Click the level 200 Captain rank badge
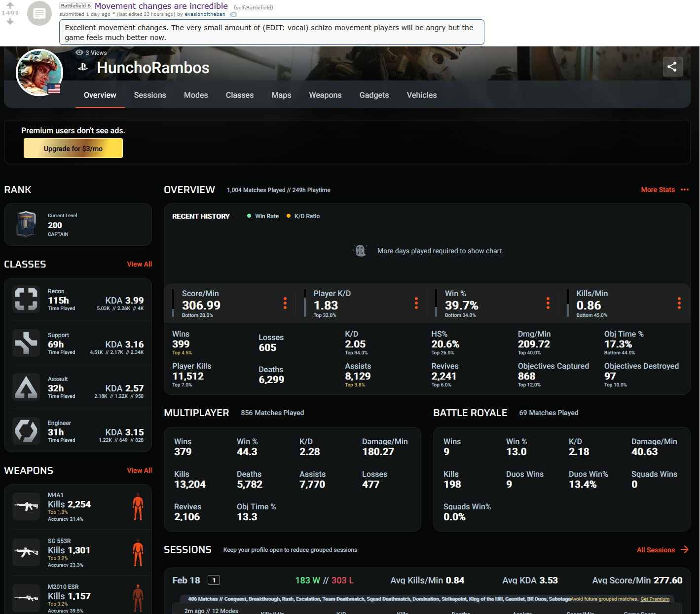700x614 pixels. pyautogui.click(x=26, y=225)
